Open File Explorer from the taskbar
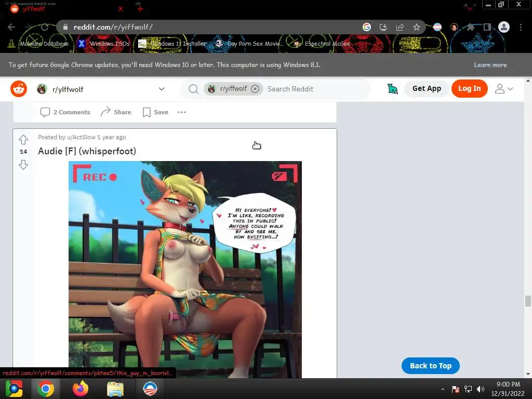Viewport: 532px width, 399px height. point(115,389)
